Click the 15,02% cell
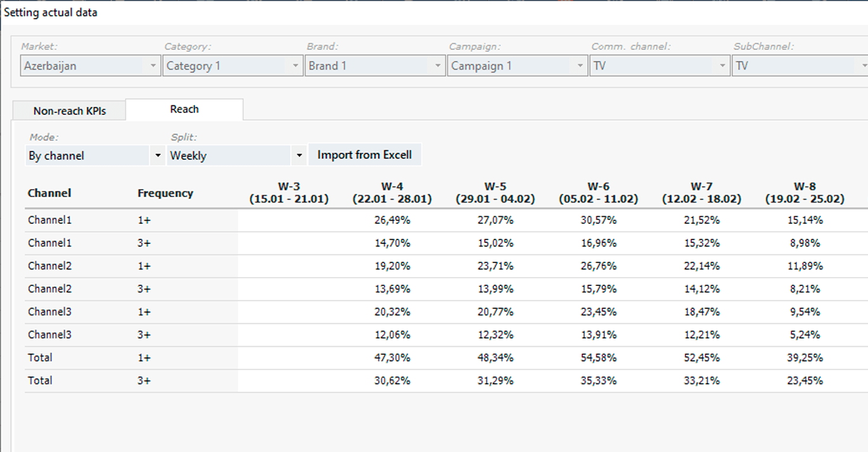The height and width of the screenshot is (452, 868). 495,243
